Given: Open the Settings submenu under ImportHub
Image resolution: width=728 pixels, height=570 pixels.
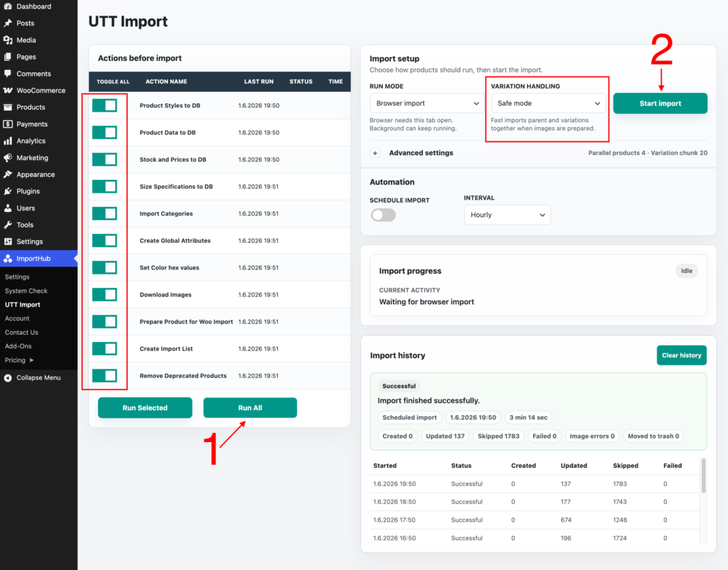Looking at the screenshot, I should [x=17, y=276].
